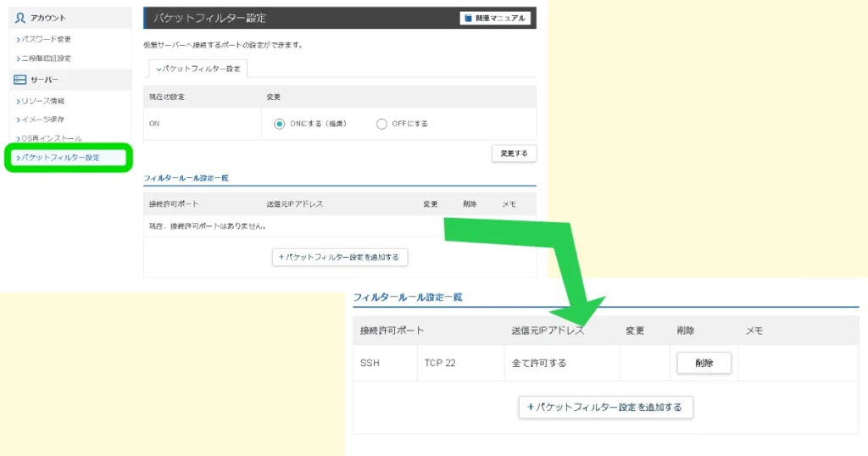Click 送信元IPアドレス header in upper table
The image size is (868, 456).
point(295,204)
